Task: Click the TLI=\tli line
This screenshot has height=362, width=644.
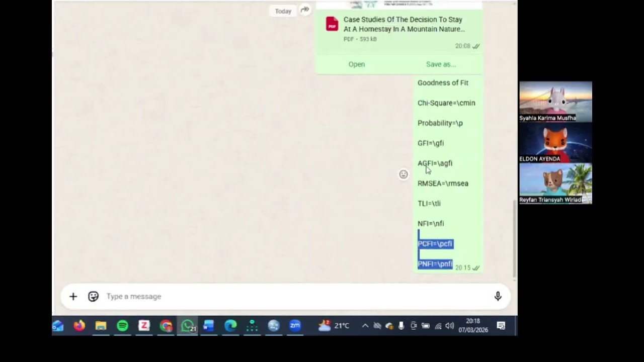Action: pos(429,204)
